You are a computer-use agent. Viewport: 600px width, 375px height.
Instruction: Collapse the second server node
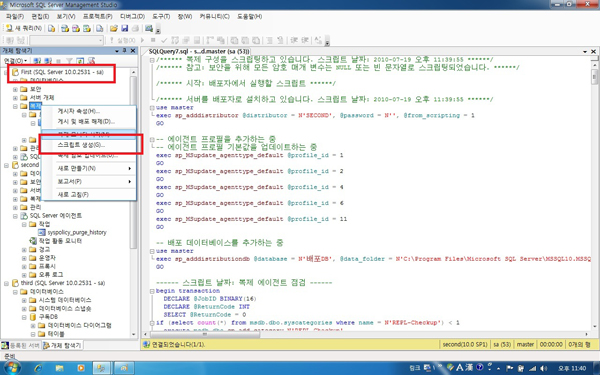coord(7,165)
